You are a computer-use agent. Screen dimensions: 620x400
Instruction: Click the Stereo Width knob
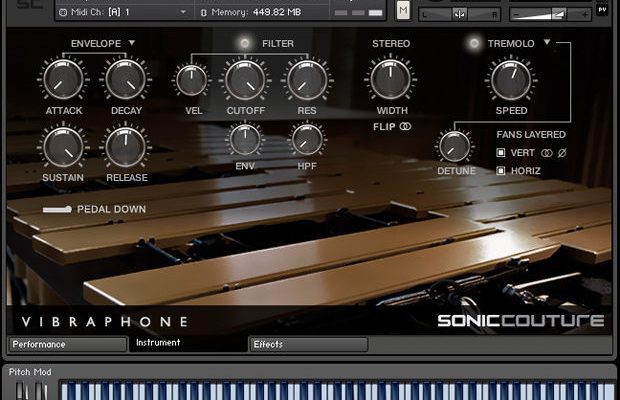(x=391, y=80)
